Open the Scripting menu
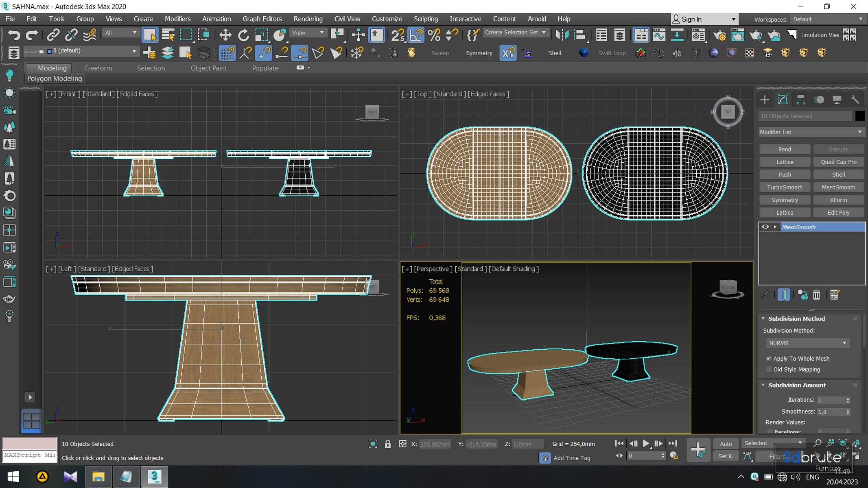Viewport: 868px width, 488px height. point(426,19)
